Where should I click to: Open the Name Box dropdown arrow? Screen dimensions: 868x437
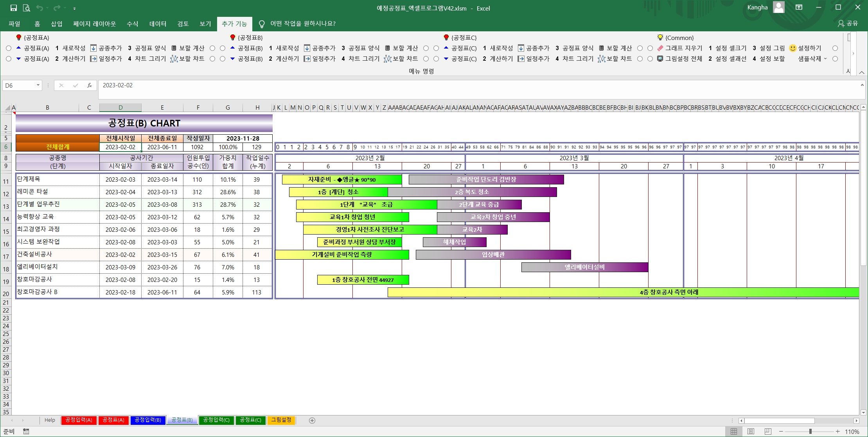point(38,85)
